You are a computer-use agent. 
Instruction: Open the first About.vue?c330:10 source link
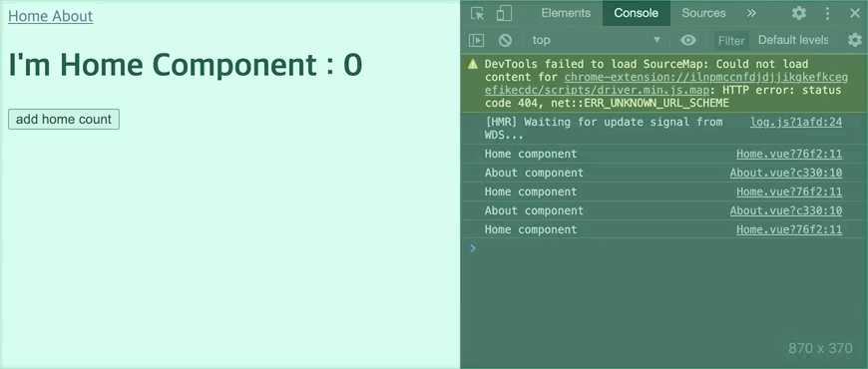click(786, 173)
